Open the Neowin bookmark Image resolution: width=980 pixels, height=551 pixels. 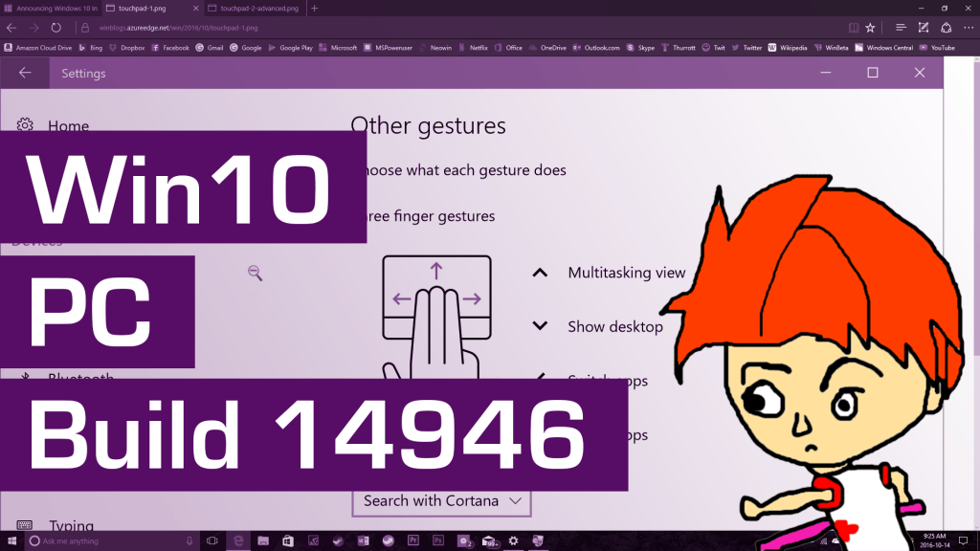(435, 48)
